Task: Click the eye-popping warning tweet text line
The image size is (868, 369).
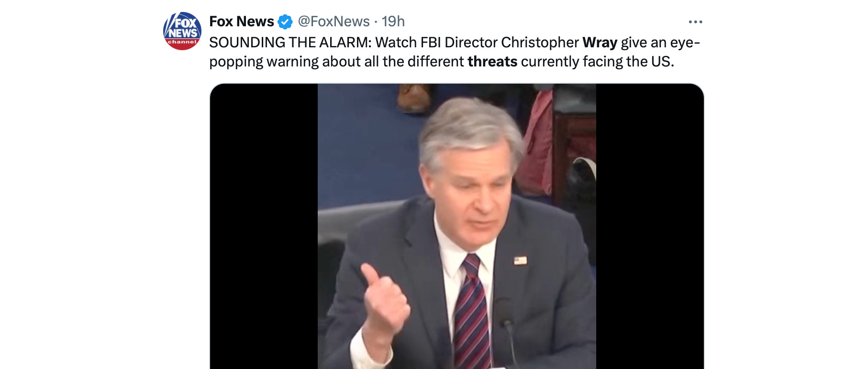Action: pos(442,62)
